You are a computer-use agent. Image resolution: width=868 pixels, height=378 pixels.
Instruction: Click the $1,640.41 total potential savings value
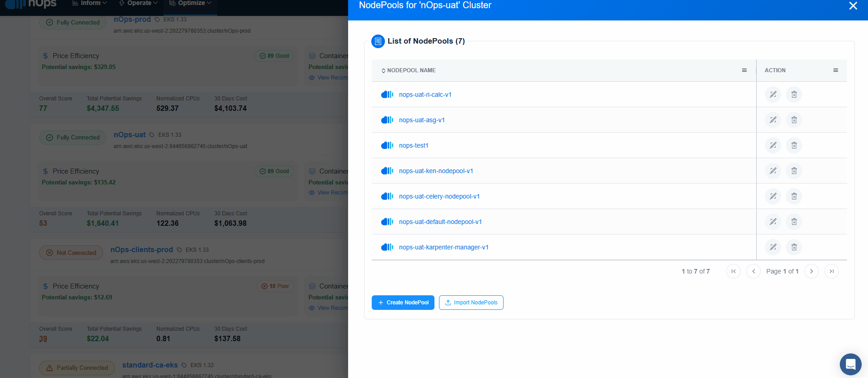click(x=103, y=224)
